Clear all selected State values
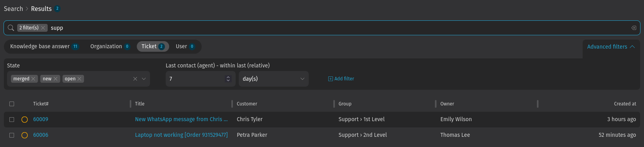Screen dimensions: 644x147 [x=135, y=79]
